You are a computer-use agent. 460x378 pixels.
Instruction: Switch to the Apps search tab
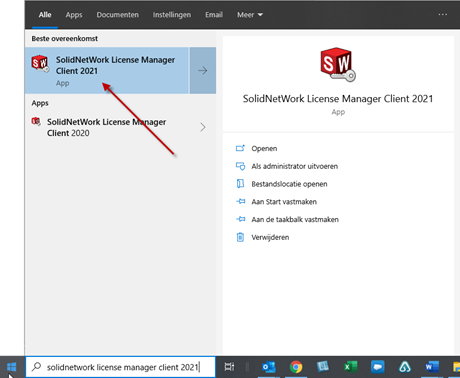(x=74, y=15)
